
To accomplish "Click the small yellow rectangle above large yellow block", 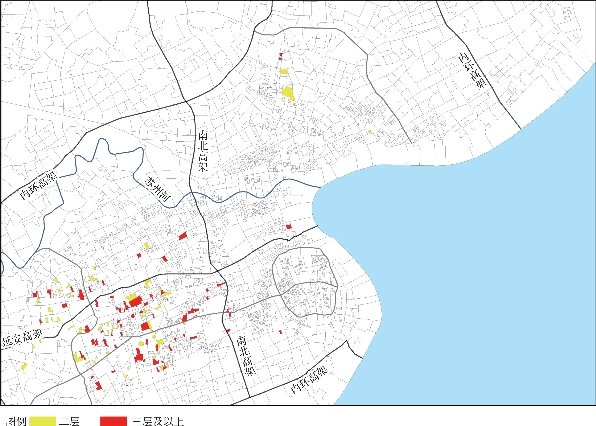I will [284, 71].
